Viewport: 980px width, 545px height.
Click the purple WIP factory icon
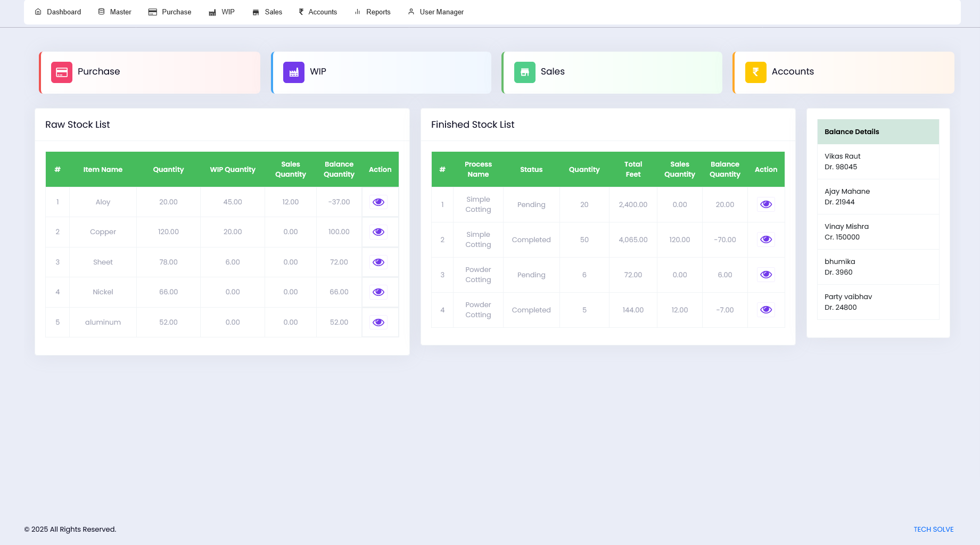294,72
